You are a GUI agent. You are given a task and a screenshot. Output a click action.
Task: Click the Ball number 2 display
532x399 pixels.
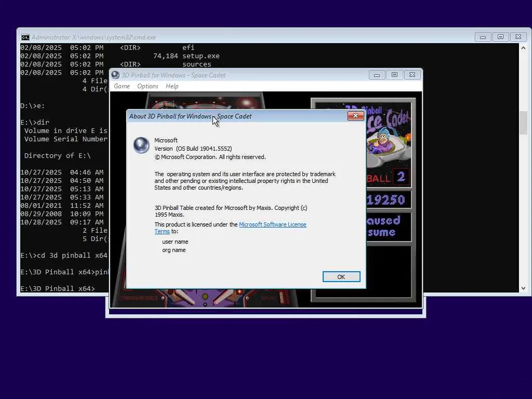401,177
